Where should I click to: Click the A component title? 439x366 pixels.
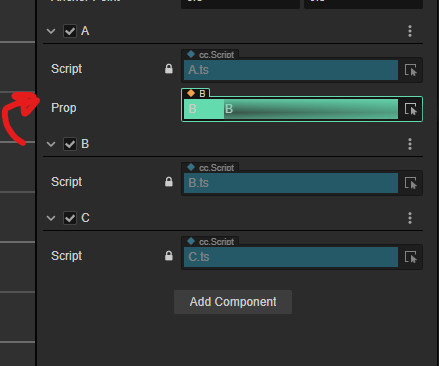pos(85,31)
